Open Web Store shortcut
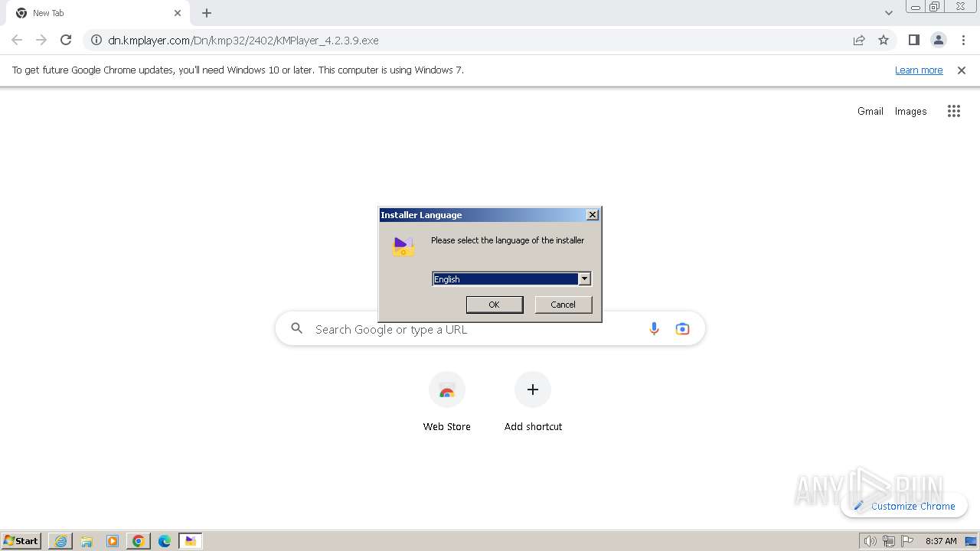 pyautogui.click(x=447, y=402)
